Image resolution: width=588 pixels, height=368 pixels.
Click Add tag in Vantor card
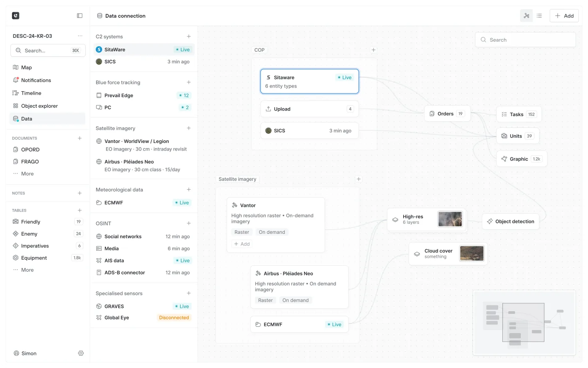(242, 244)
